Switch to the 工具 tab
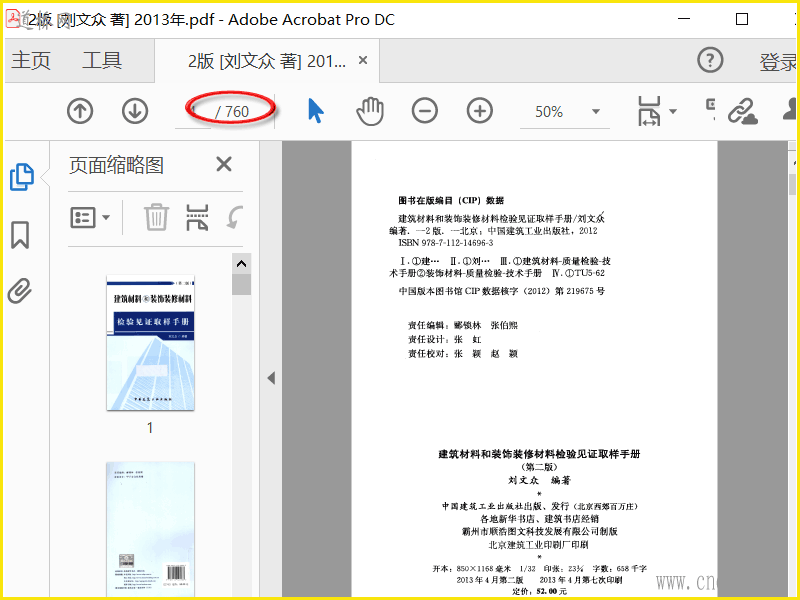Viewport: 800px width, 600px height. click(102, 61)
